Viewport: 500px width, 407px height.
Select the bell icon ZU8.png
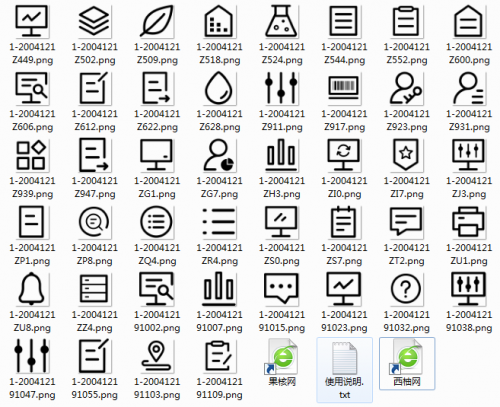32,289
